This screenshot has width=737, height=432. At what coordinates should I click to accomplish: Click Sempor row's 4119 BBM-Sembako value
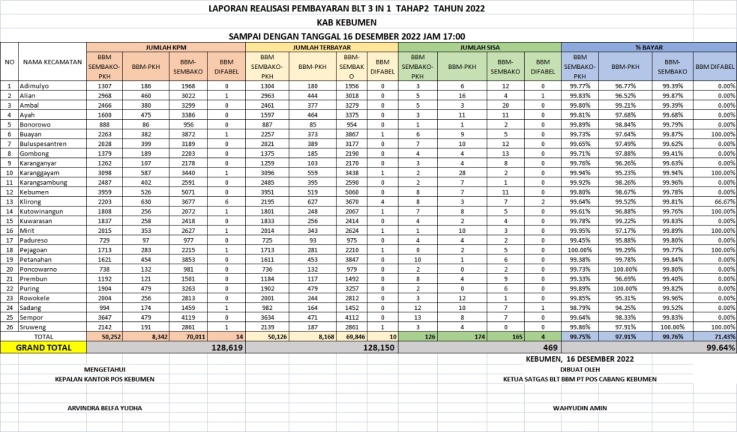(x=188, y=317)
